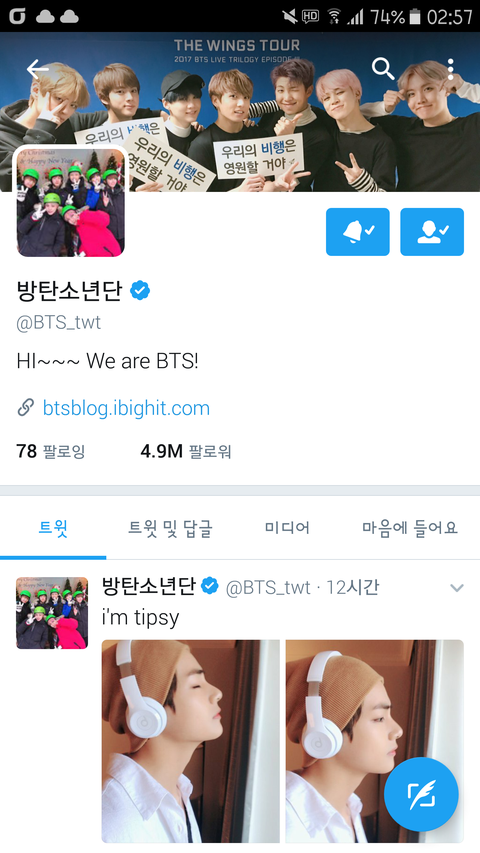
Task: Tap the verified badge in the tweet header
Action: 210,586
